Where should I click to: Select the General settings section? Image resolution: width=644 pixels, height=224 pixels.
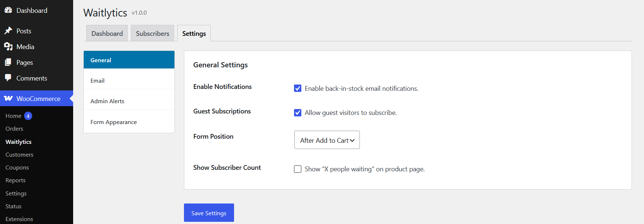point(129,60)
